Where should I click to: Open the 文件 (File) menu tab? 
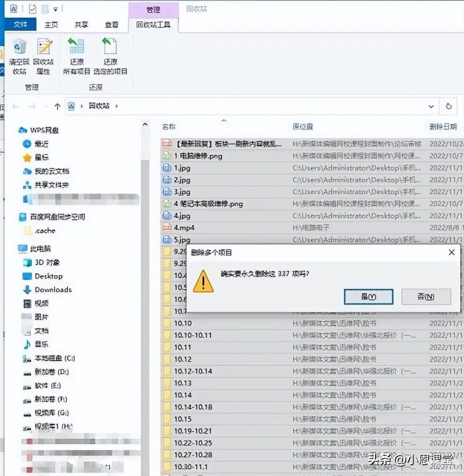coord(21,24)
